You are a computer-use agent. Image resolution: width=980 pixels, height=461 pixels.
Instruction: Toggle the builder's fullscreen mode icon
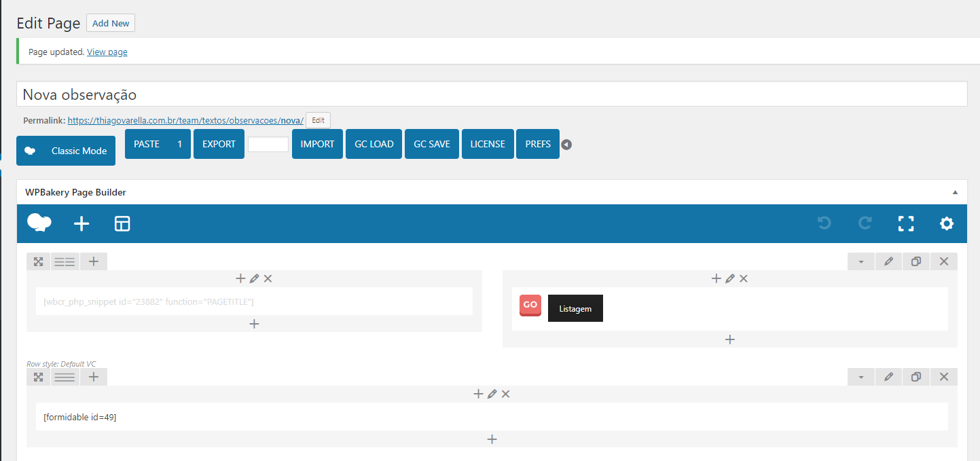point(906,223)
